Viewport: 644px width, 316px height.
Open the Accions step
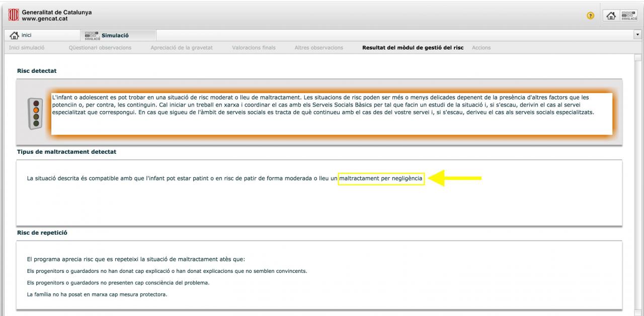[x=481, y=48]
